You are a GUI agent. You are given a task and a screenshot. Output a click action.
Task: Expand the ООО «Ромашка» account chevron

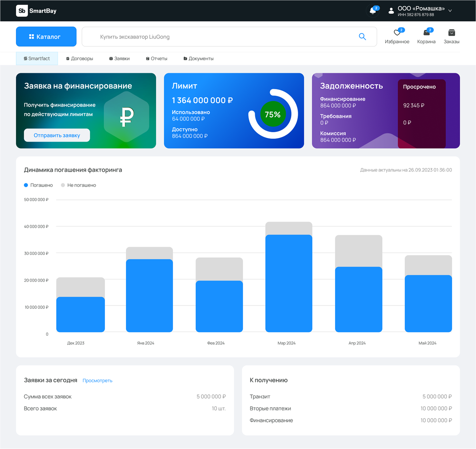point(450,11)
